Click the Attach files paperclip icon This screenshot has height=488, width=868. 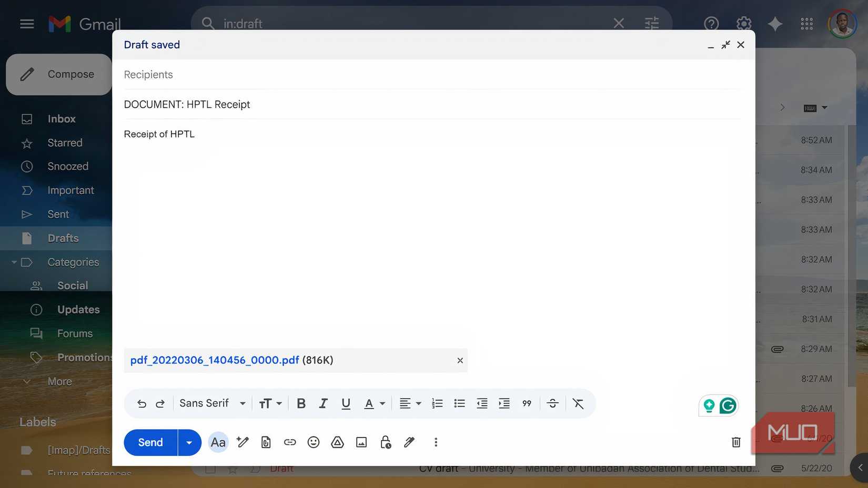(266, 442)
